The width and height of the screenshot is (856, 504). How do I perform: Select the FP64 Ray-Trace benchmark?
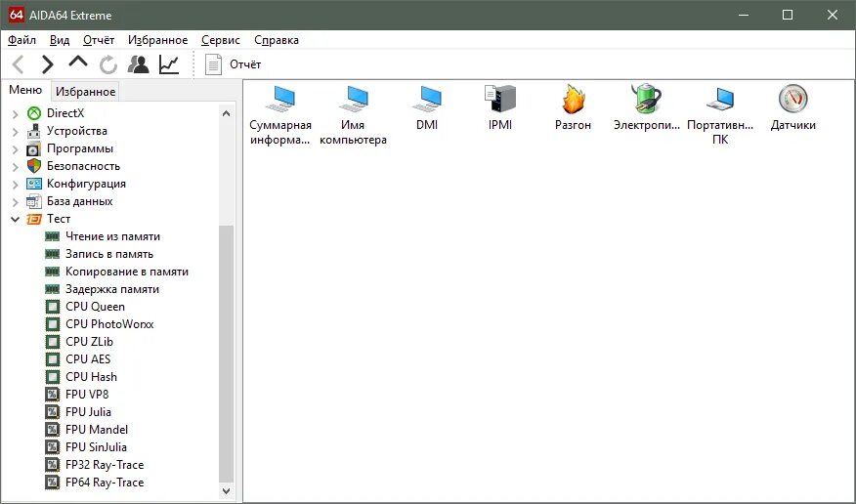pyautogui.click(x=105, y=483)
